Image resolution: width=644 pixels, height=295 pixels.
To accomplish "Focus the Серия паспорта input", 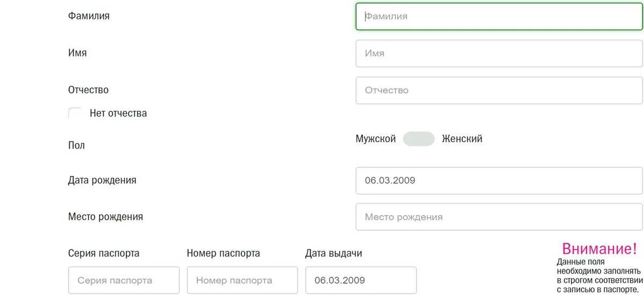I will (124, 280).
